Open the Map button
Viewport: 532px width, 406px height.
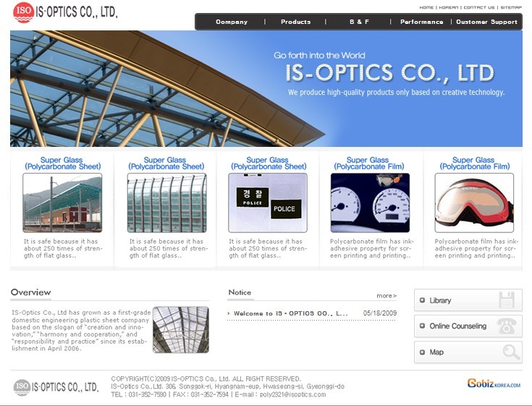468,352
